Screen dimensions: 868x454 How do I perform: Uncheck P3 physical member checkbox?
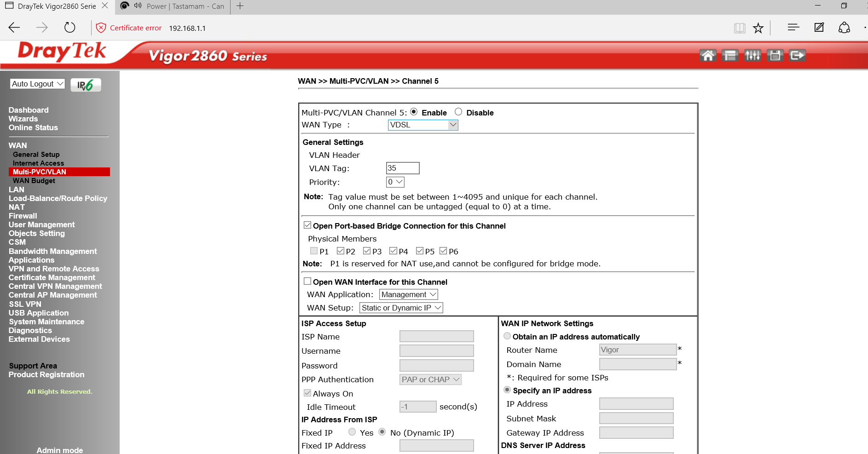coord(367,251)
